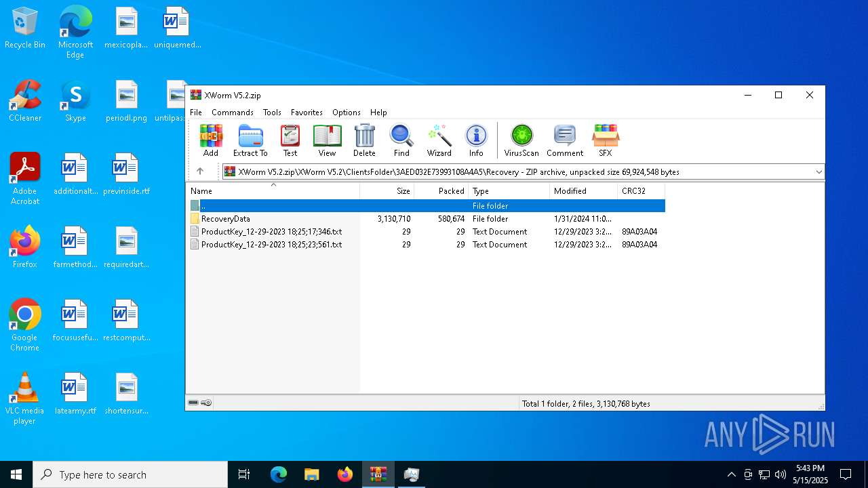This screenshot has width=868, height=488.
Task: Open Google Chrome desktop shortcut
Action: coord(25,325)
